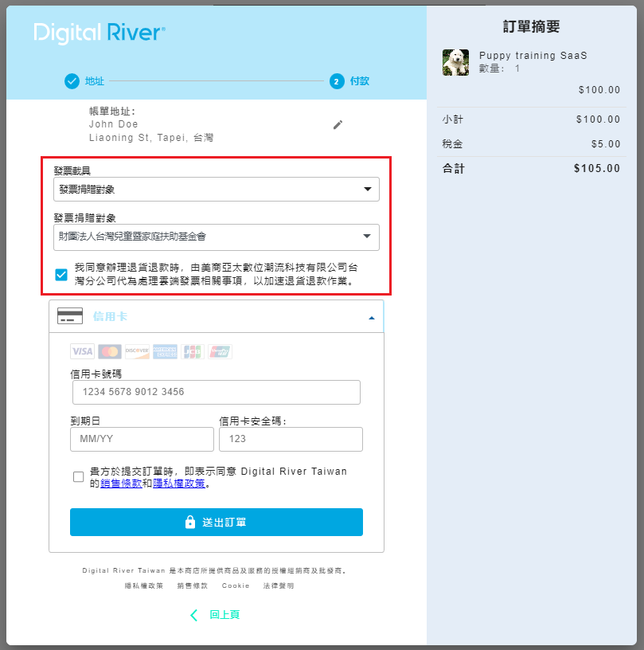Collapse the 信用卡 payment section arrow

pos(371,317)
